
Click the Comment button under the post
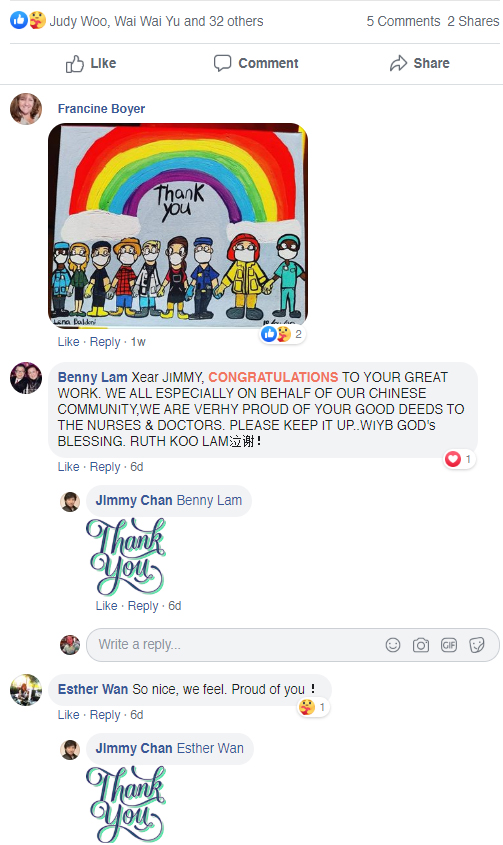(256, 64)
